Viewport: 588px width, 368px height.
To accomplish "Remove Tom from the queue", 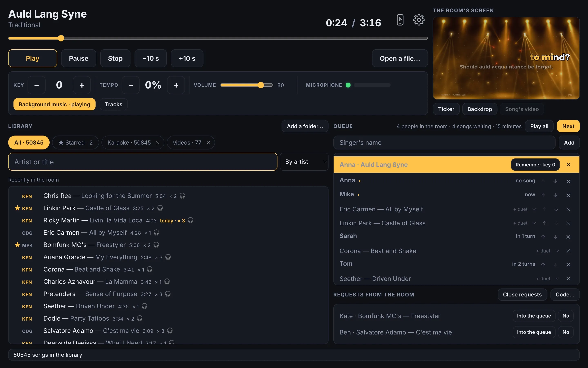I will pyautogui.click(x=568, y=265).
